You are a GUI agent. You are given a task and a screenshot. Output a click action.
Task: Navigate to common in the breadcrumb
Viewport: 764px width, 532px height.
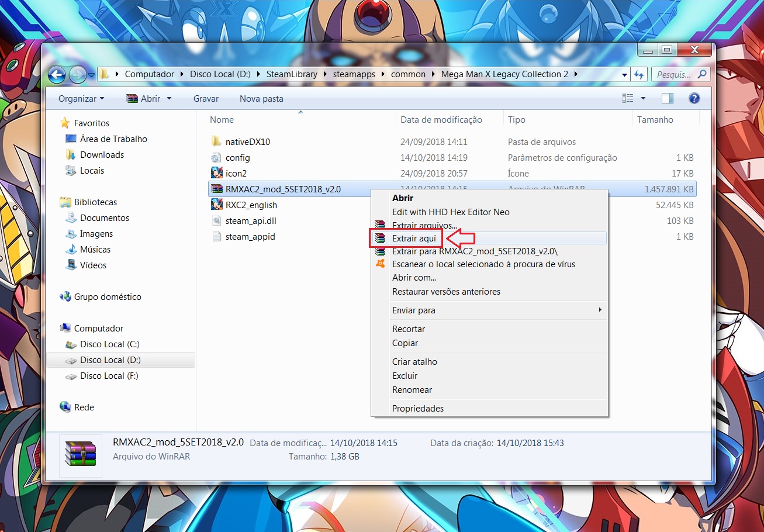[x=408, y=74]
